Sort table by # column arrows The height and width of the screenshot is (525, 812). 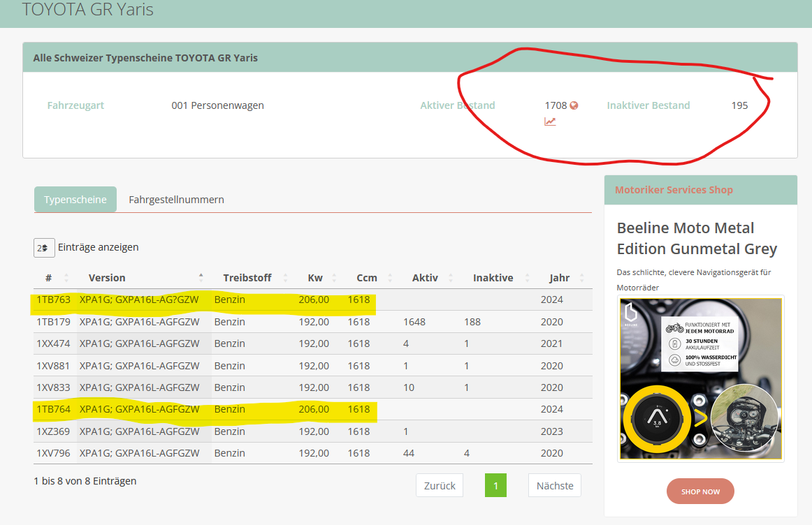66,278
